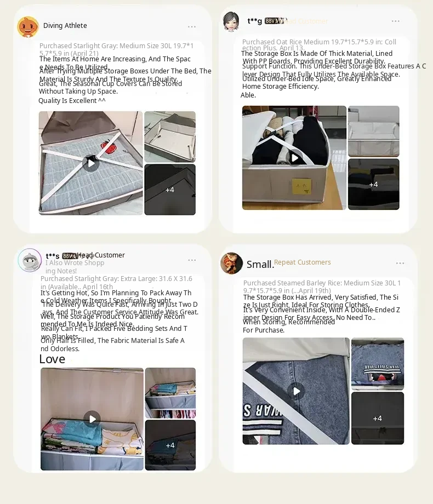The image size is (433, 504).
Task: Open Diving Athlete's orange profile avatar
Action: tap(27, 27)
